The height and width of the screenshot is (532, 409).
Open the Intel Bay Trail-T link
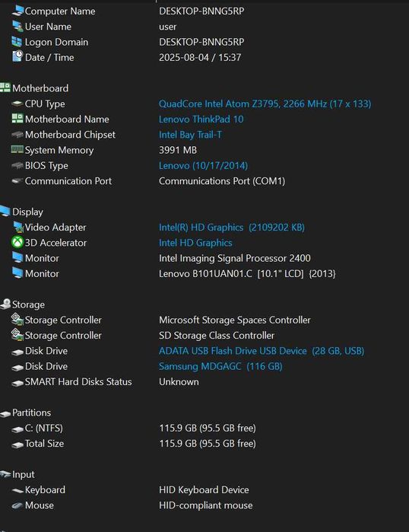coord(191,135)
